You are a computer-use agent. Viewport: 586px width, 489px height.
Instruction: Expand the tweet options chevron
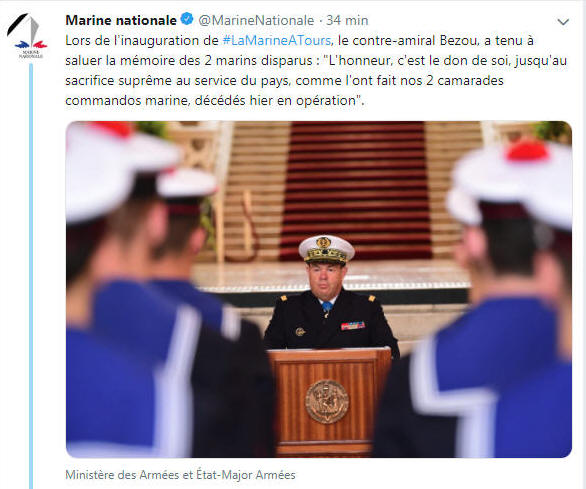563,22
